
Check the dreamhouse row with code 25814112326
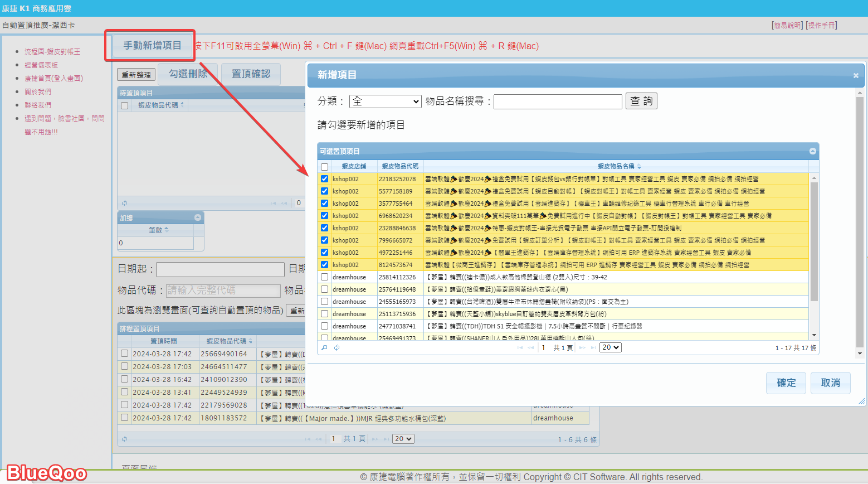[x=324, y=277]
